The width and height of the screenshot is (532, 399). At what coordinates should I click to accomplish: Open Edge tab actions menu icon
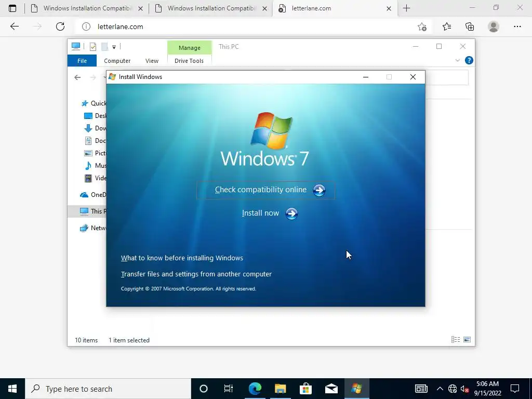[12, 8]
